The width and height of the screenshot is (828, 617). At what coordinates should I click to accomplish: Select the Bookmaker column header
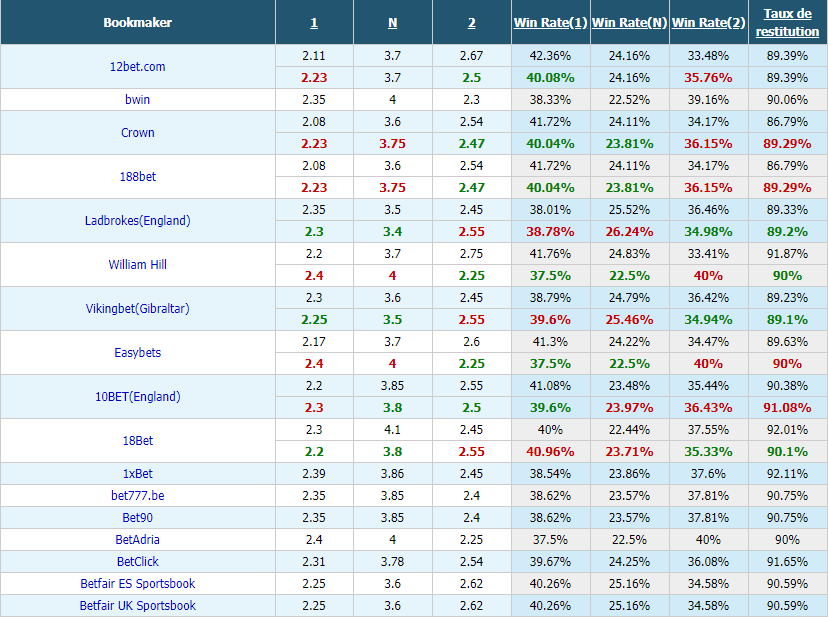tap(137, 23)
